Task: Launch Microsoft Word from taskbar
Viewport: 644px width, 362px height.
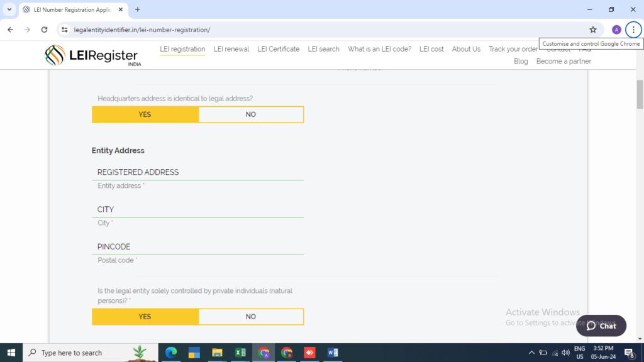Action: tap(333, 353)
